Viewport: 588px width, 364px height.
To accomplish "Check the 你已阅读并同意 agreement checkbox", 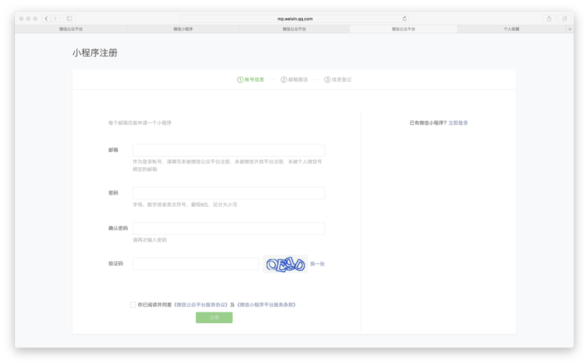I will point(133,305).
